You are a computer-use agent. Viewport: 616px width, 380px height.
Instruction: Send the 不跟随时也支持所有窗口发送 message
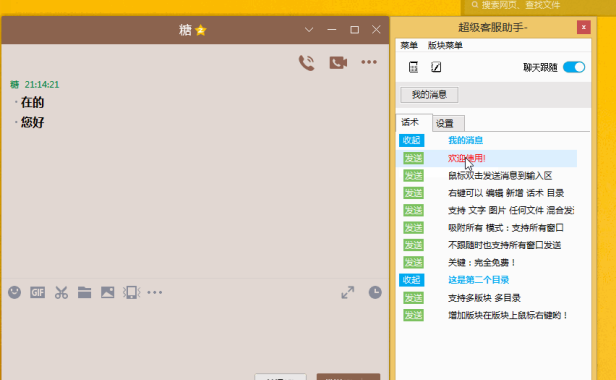coord(413,245)
